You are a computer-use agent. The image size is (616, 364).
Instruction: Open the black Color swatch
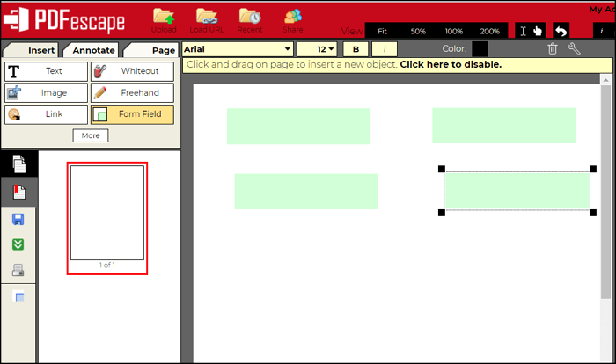point(480,49)
